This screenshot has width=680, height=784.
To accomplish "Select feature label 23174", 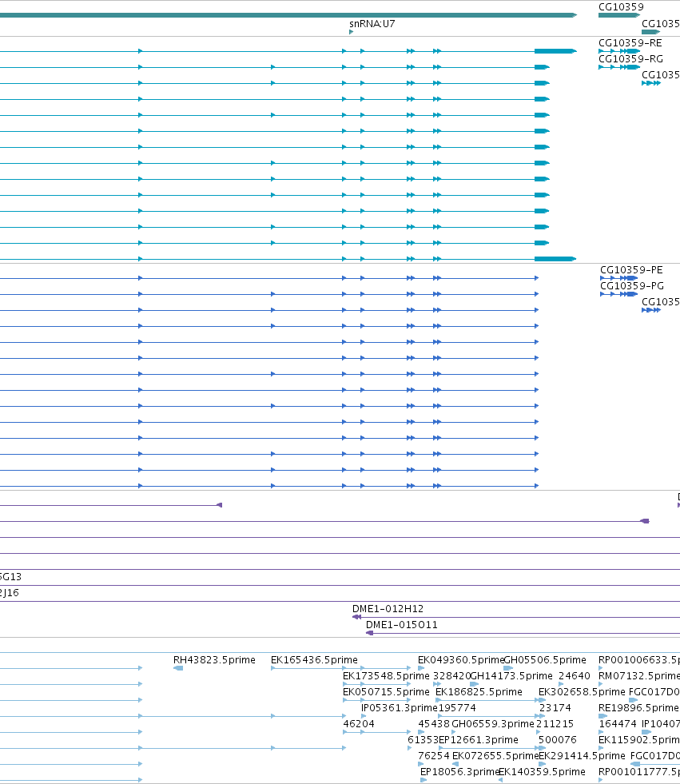I will tap(555, 708).
